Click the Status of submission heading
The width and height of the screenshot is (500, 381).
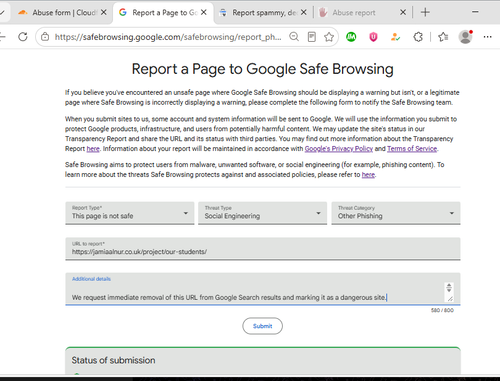coord(113,360)
